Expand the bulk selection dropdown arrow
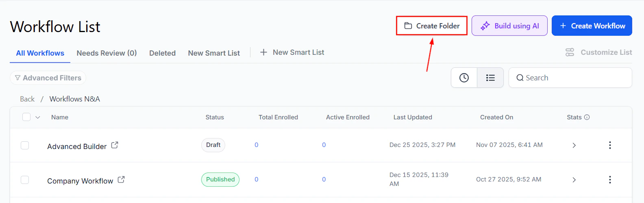 (x=38, y=117)
